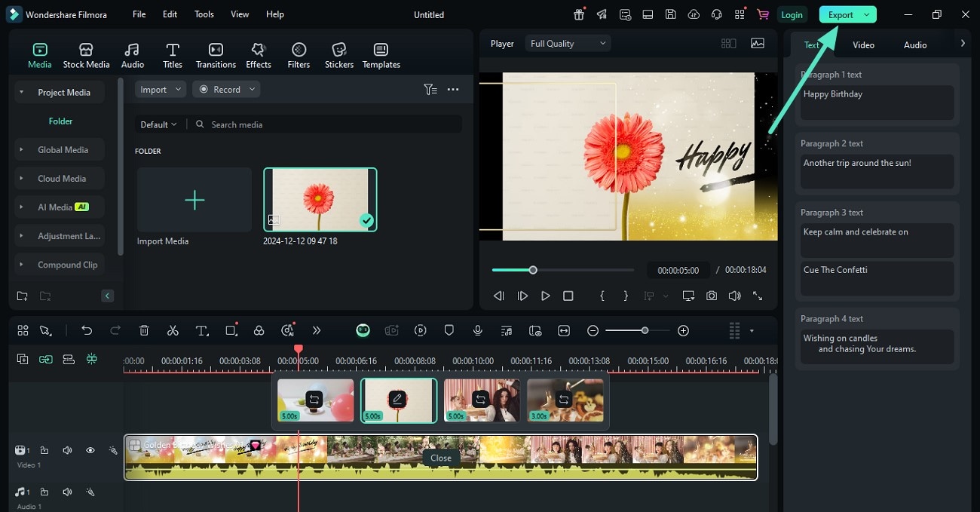This screenshot has height=512, width=980.
Task: Open the Stickers tab
Action: tap(339, 56)
